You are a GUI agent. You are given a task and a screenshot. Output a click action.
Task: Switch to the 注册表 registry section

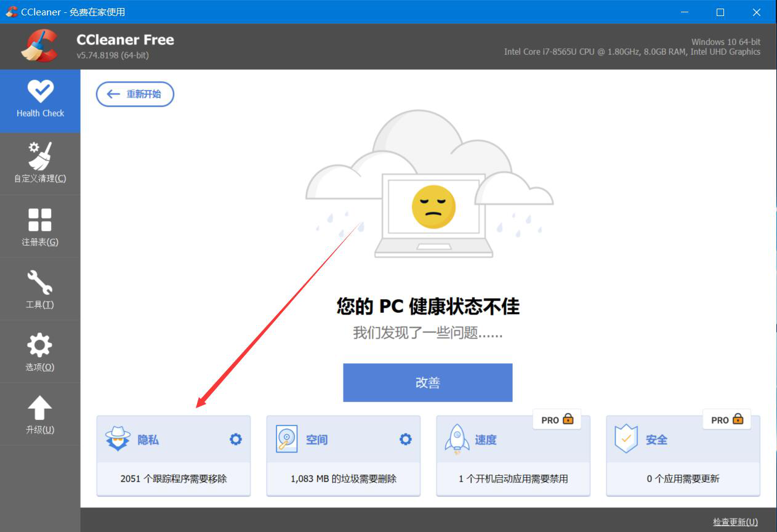pyautogui.click(x=40, y=227)
